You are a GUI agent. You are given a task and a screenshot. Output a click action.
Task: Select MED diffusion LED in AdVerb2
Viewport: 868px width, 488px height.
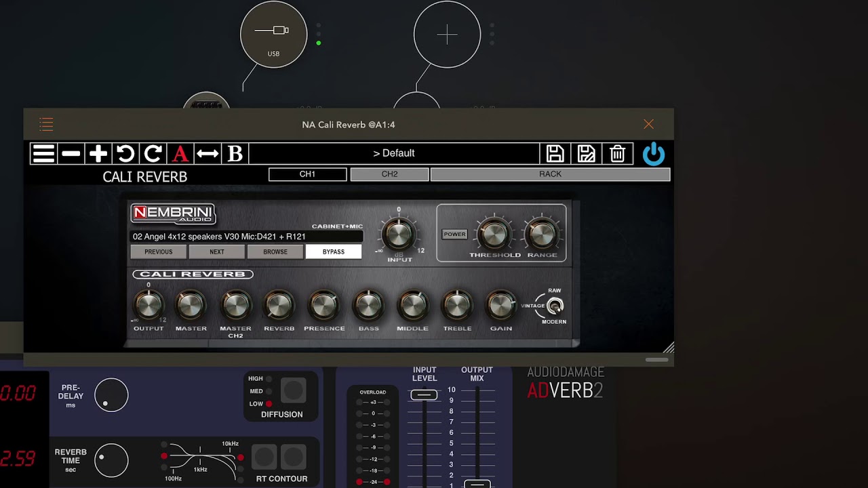point(269,391)
